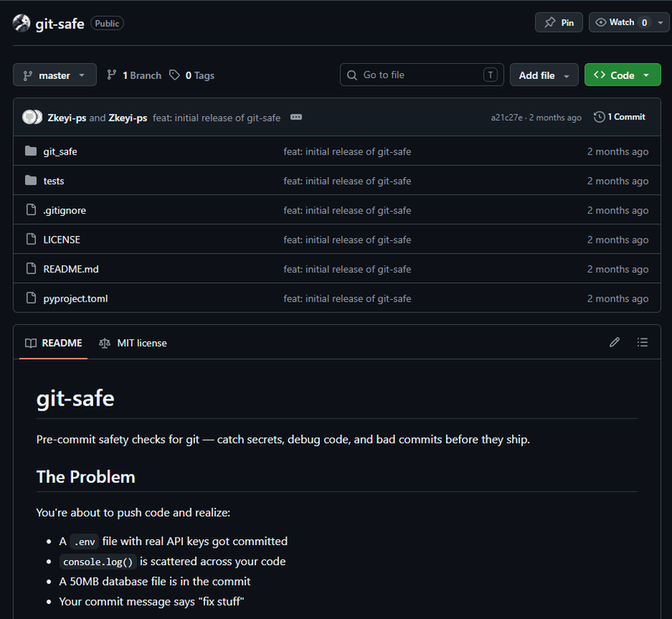Open the README outline list icon
The height and width of the screenshot is (619, 672).
[642, 343]
